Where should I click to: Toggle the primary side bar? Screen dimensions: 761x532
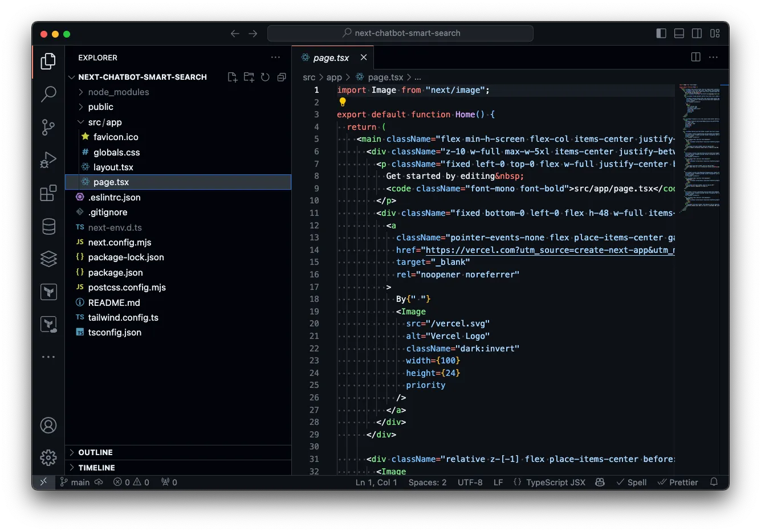[661, 34]
